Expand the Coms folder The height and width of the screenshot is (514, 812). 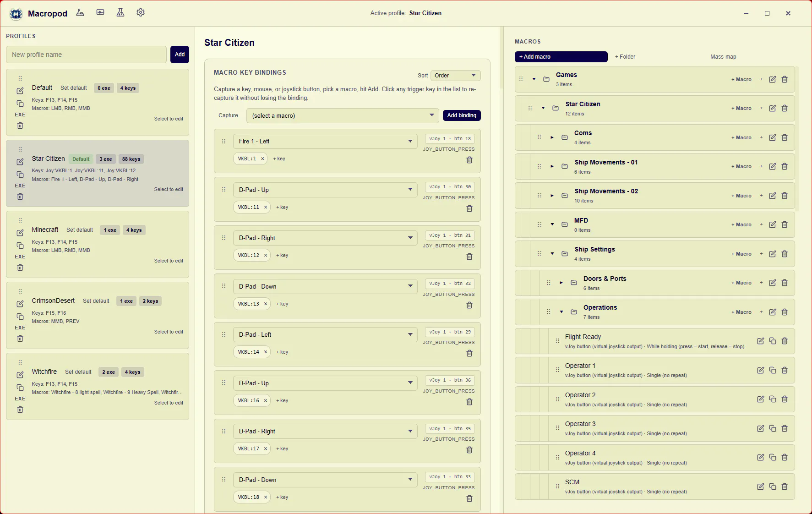point(552,137)
